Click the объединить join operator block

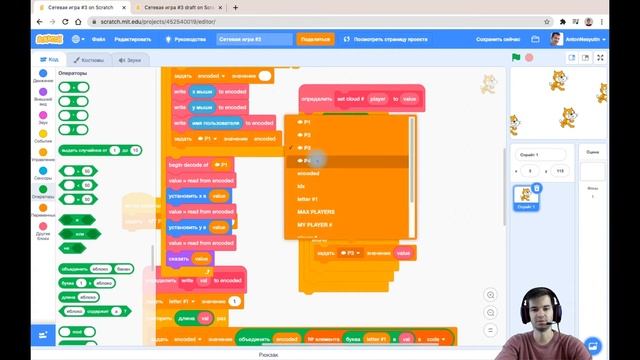(96, 269)
